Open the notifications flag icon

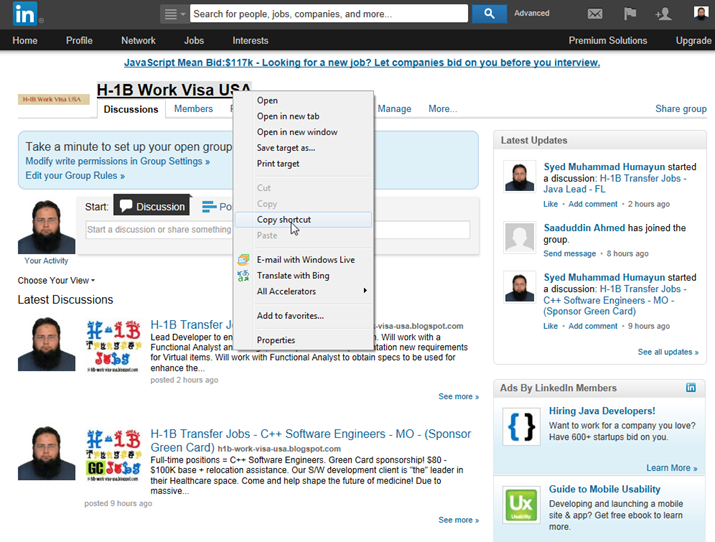coord(630,14)
